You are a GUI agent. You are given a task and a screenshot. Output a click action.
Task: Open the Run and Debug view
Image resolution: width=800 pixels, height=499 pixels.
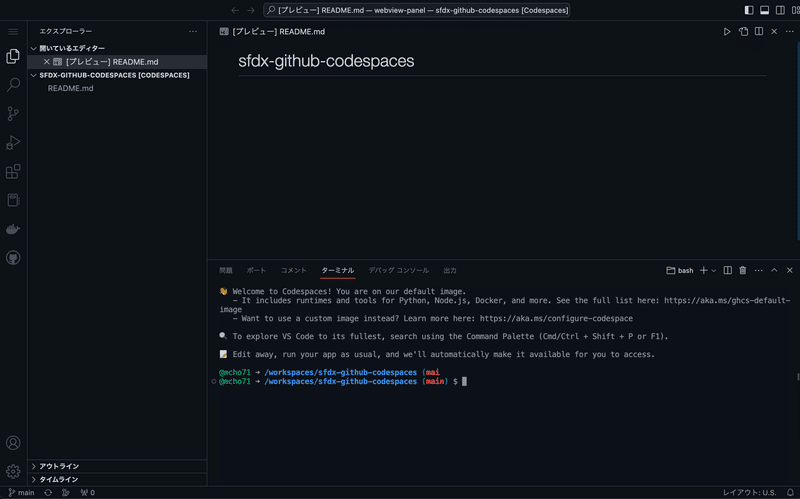(x=13, y=142)
